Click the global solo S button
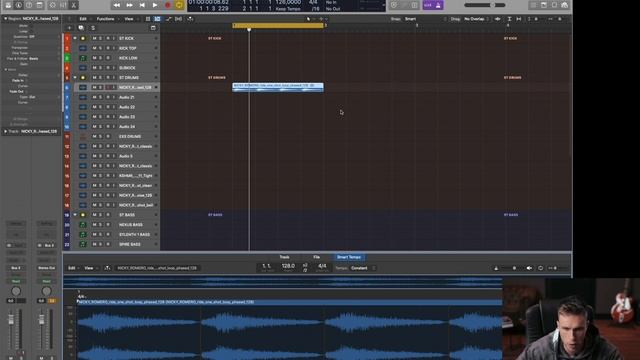The height and width of the screenshot is (360, 640). 93,28
